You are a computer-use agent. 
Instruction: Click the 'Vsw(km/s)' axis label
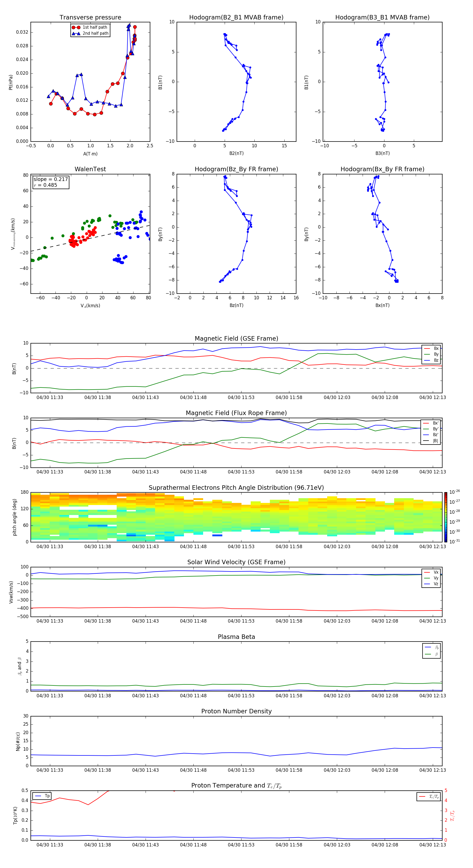click(11, 592)
